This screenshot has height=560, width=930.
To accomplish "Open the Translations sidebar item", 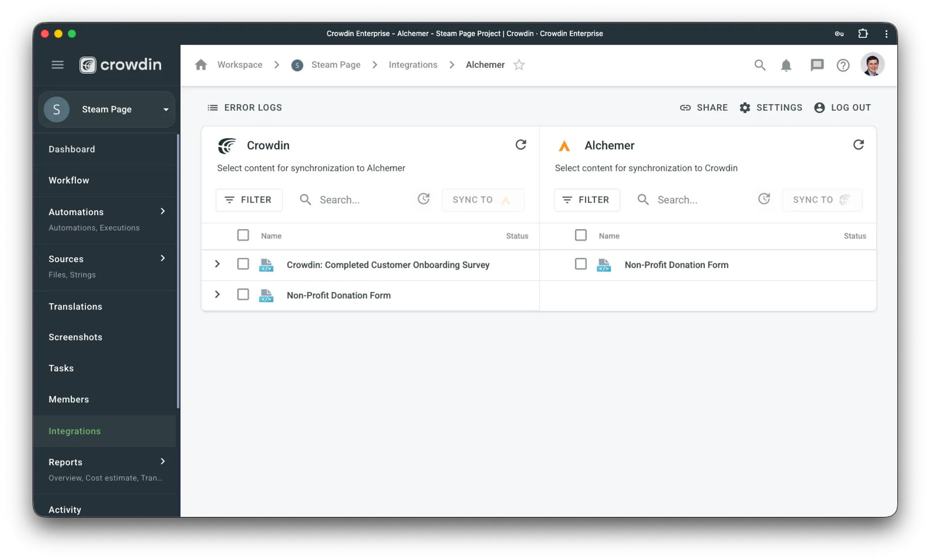I will tap(75, 307).
